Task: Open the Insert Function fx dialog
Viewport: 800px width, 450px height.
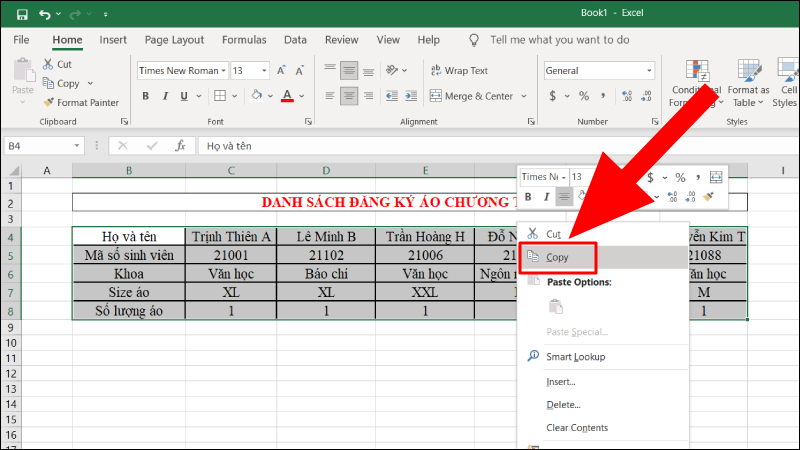Action: click(x=181, y=145)
